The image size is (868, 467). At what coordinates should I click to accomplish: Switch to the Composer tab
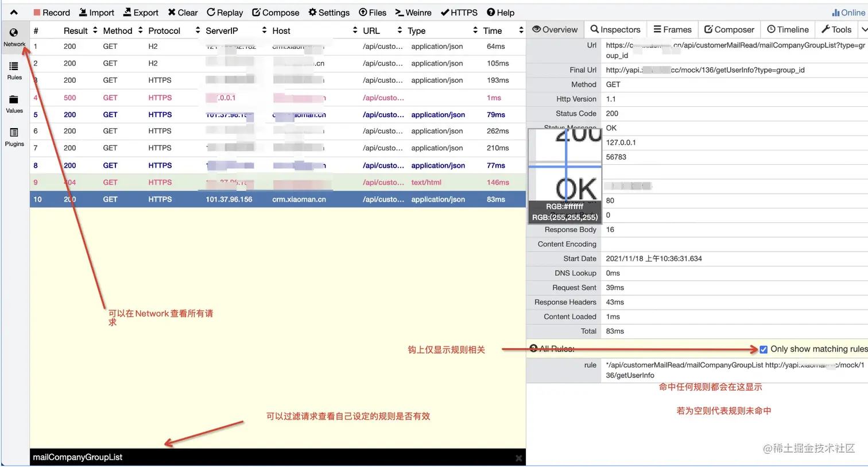tap(729, 29)
